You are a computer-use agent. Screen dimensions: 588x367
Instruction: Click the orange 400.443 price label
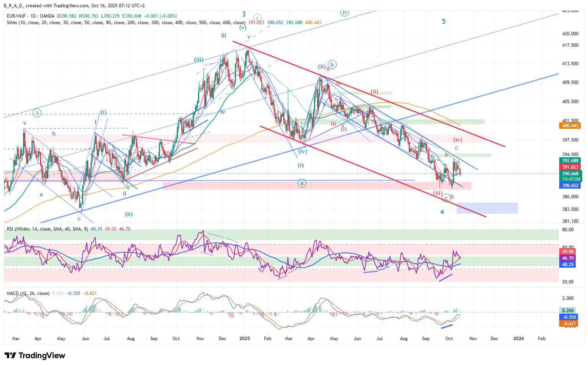click(570, 126)
